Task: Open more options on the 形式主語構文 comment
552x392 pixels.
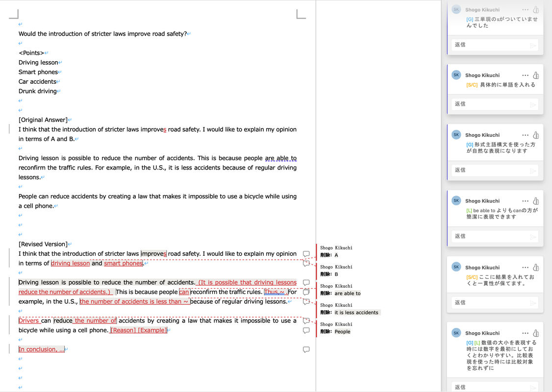Action: 526,135
